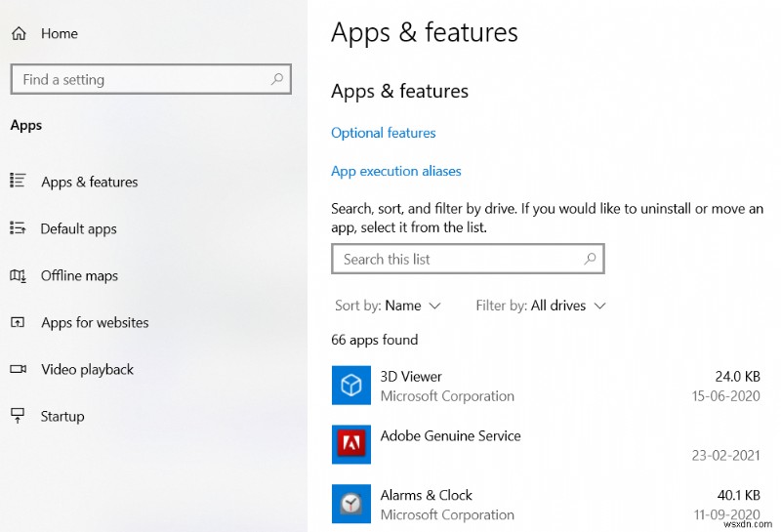Viewport: 781px width, 532px height.
Task: Focus the Find a setting search box
Action: 142,80
